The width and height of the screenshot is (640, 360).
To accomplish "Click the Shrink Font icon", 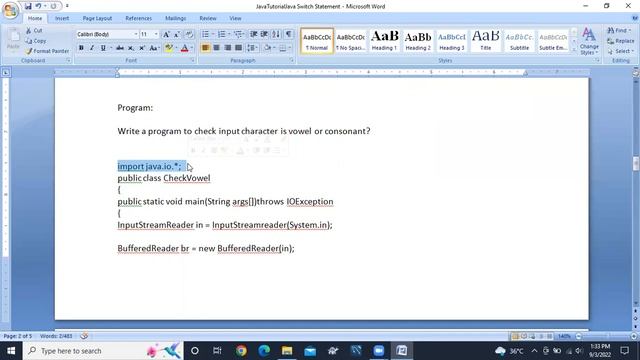I will [x=177, y=34].
